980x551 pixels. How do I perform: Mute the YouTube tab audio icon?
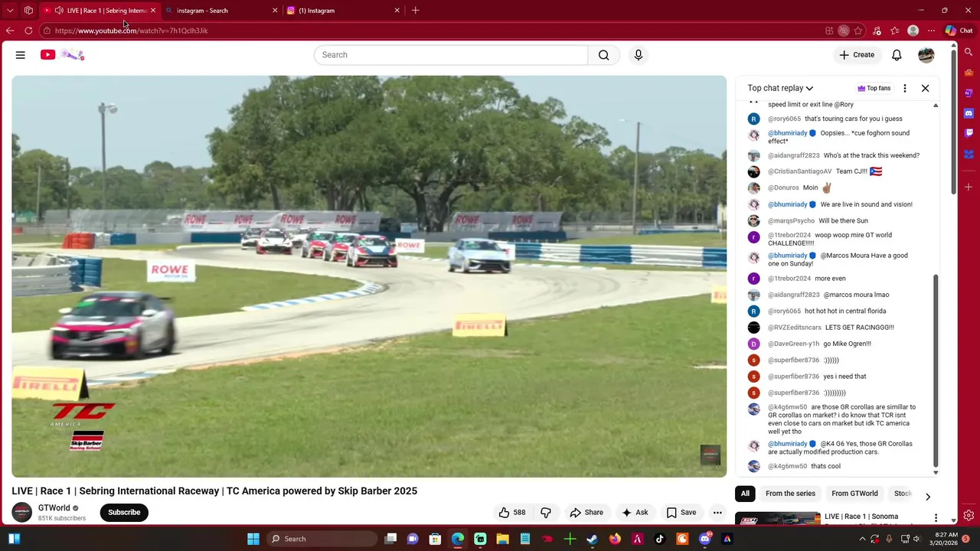click(59, 11)
